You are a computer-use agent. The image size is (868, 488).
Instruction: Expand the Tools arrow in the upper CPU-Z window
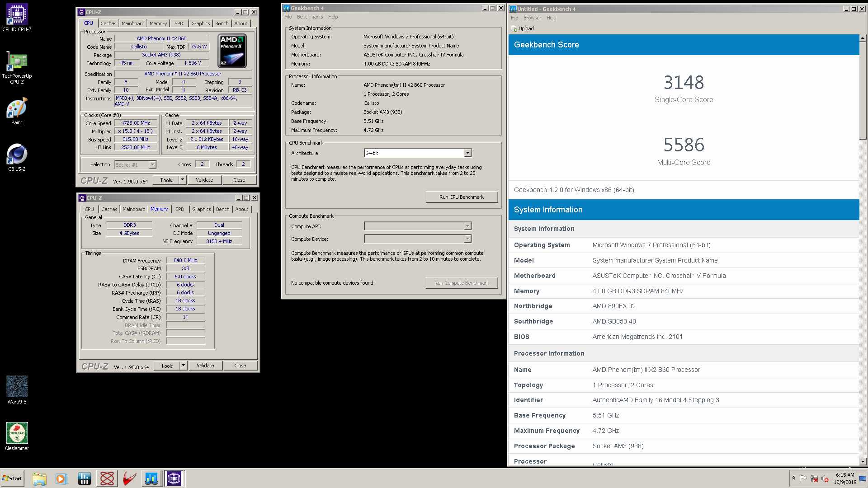point(183,180)
